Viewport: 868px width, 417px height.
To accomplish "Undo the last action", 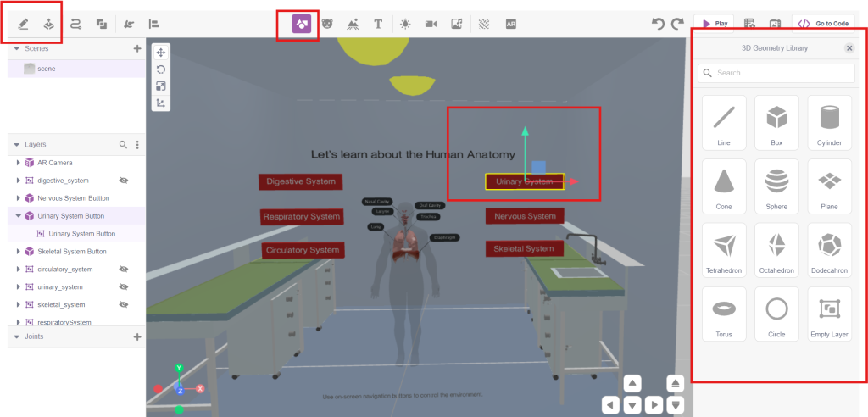I will coord(658,24).
